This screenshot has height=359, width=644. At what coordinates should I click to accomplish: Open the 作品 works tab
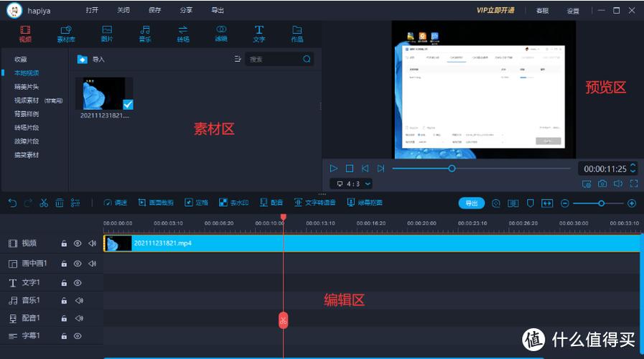point(297,34)
